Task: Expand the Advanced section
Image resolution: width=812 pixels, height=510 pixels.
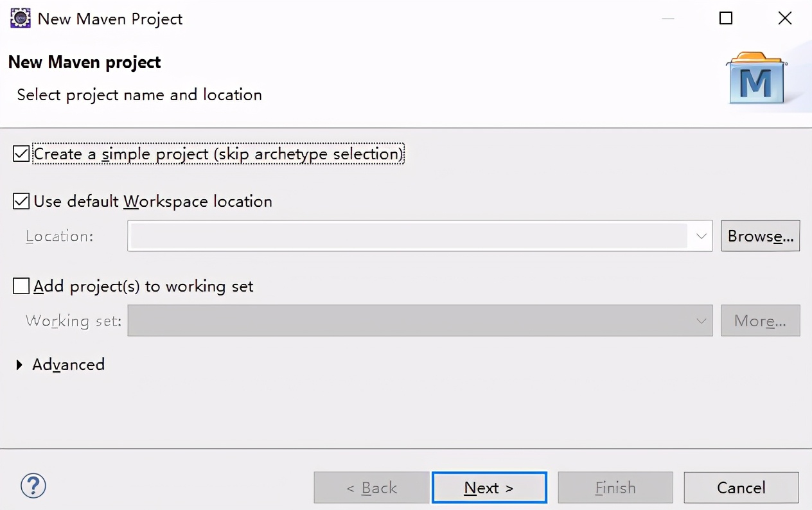Action: click(x=20, y=365)
